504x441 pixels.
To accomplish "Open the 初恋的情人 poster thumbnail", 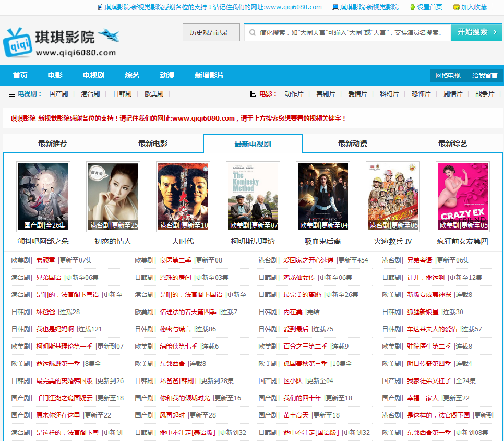I will tap(113, 197).
